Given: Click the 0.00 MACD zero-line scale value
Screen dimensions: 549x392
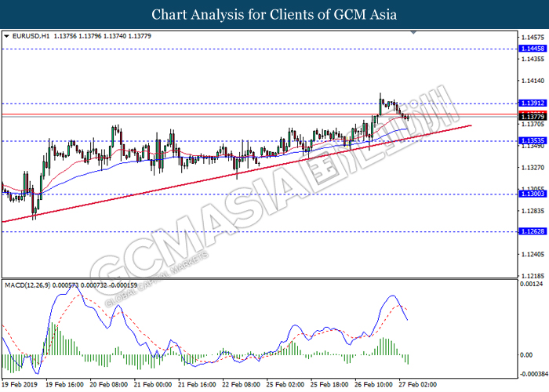Looking at the screenshot, I should tap(526, 355).
